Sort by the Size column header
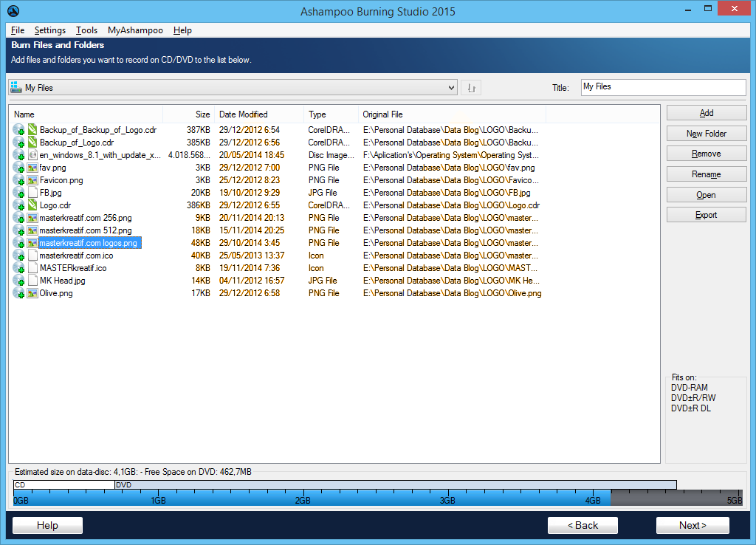 click(188, 114)
